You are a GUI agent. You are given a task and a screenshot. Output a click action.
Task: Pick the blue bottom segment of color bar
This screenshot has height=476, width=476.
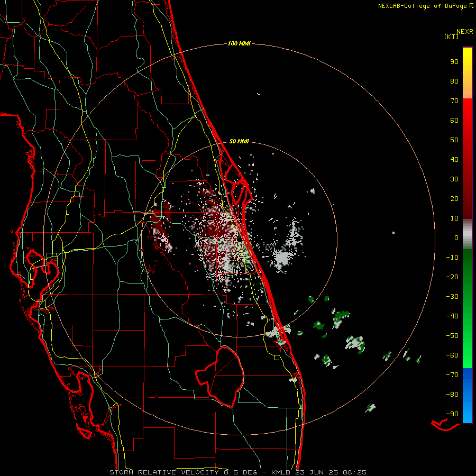click(x=467, y=396)
